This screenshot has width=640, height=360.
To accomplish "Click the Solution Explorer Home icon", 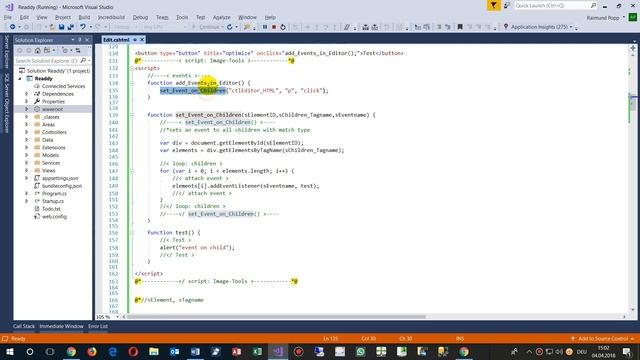I will coord(38,51).
